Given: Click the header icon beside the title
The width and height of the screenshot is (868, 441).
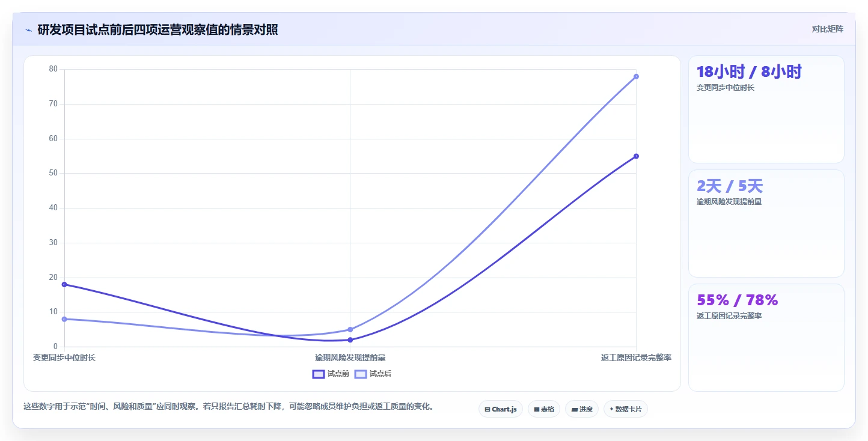Looking at the screenshot, I should [x=28, y=30].
